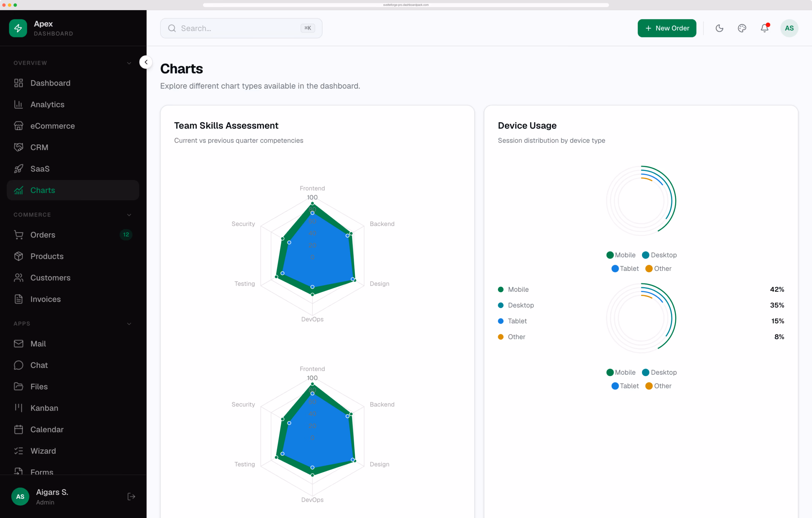812x518 pixels.
Task: Go to Analytics page
Action: click(x=73, y=104)
